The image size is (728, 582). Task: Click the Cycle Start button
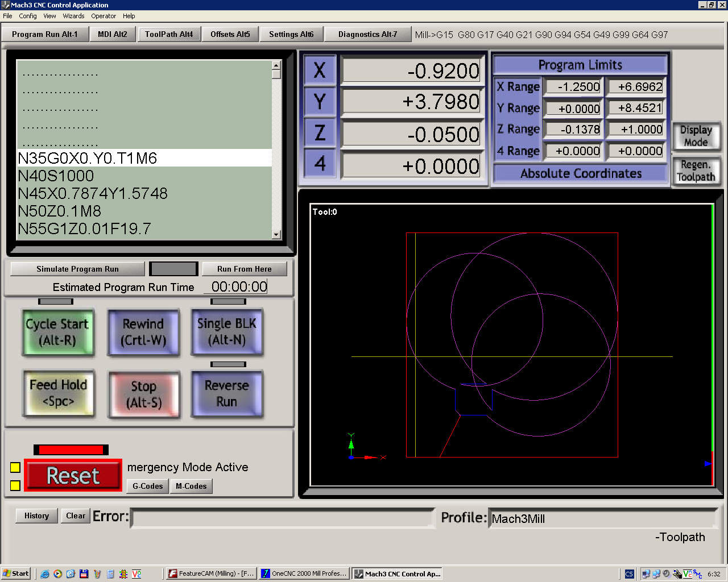pos(57,332)
